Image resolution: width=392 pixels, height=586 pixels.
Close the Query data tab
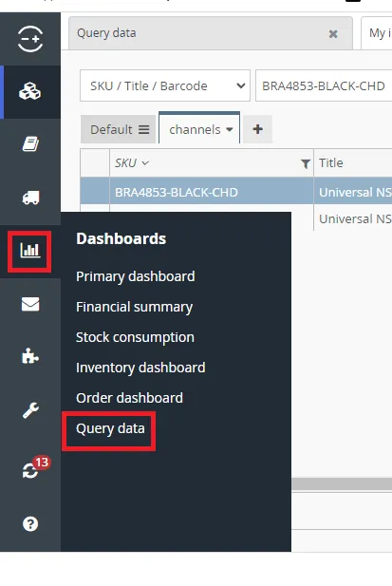[x=333, y=34]
